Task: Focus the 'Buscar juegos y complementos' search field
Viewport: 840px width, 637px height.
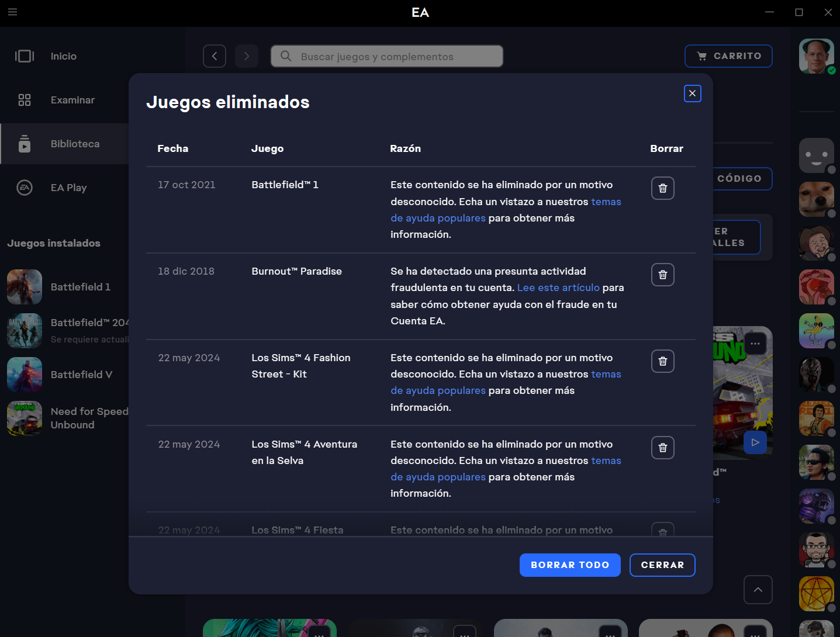Action: [x=387, y=56]
